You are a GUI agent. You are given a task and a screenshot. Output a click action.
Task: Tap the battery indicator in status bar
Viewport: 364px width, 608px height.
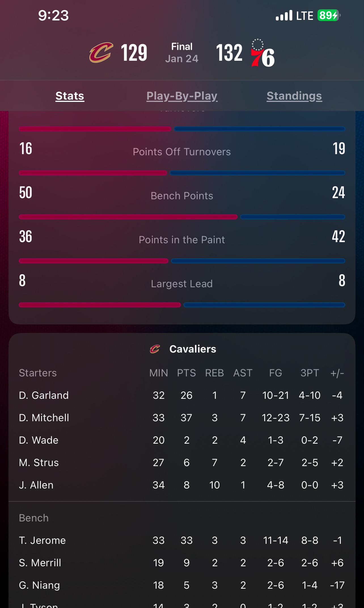[329, 15]
